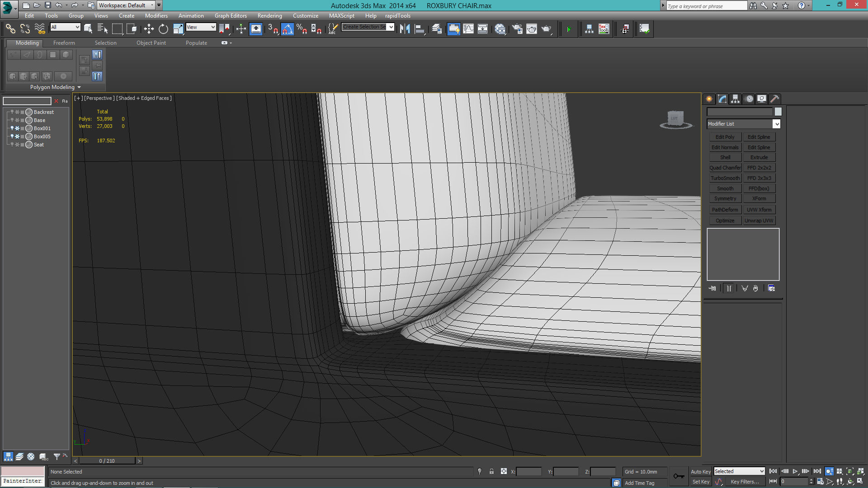Click the object color swatch in Modify panel
The height and width of the screenshot is (488, 868).
(x=778, y=112)
